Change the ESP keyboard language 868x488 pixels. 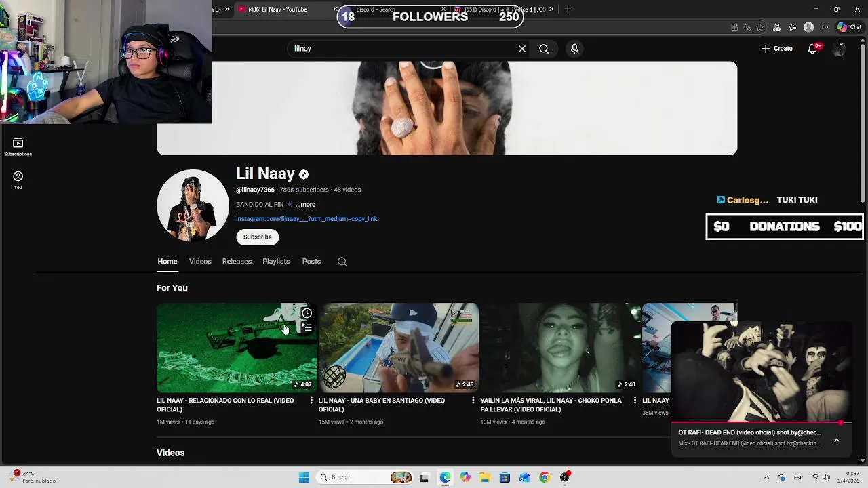pyautogui.click(x=799, y=477)
